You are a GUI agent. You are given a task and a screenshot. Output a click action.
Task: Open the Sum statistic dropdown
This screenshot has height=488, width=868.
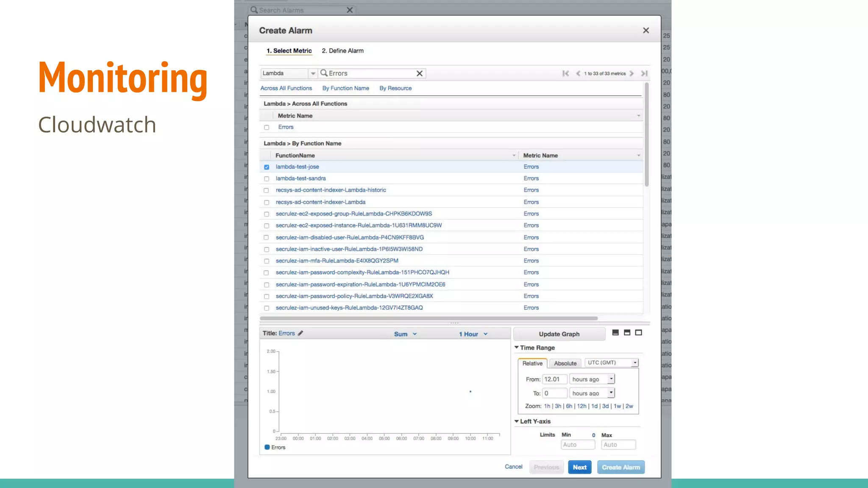point(406,334)
